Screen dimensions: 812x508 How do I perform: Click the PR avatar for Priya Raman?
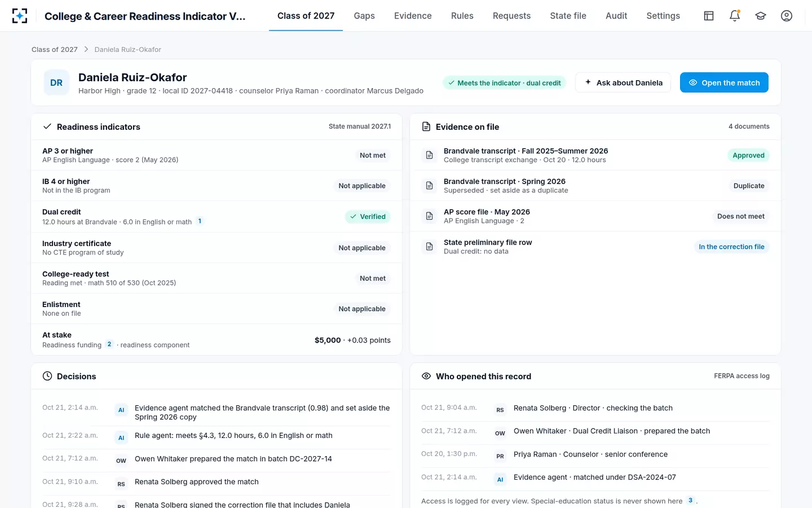tap(500, 456)
